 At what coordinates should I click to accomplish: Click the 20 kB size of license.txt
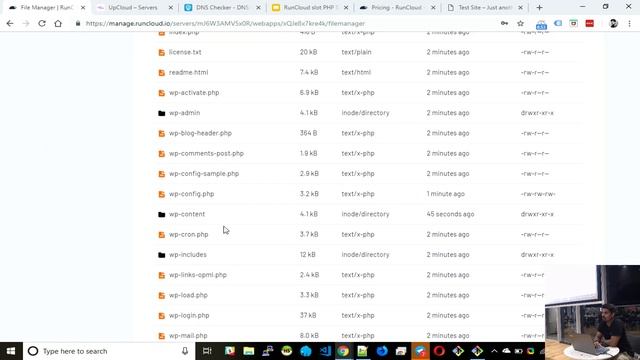click(309, 52)
